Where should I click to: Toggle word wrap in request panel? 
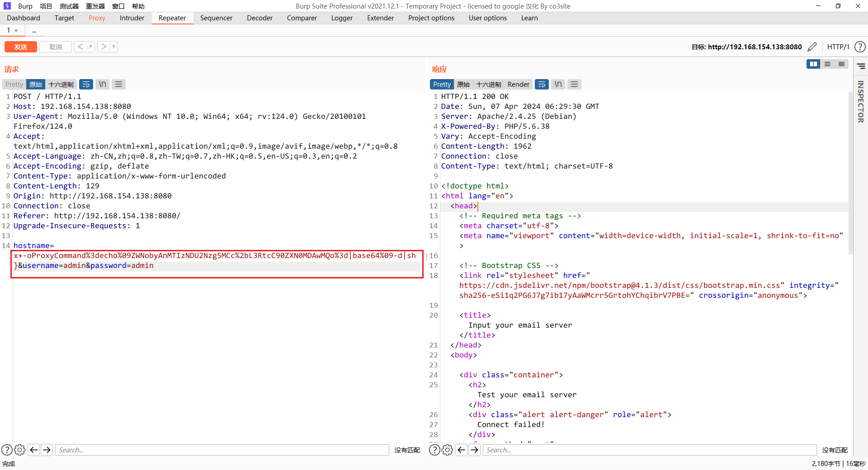(86, 85)
